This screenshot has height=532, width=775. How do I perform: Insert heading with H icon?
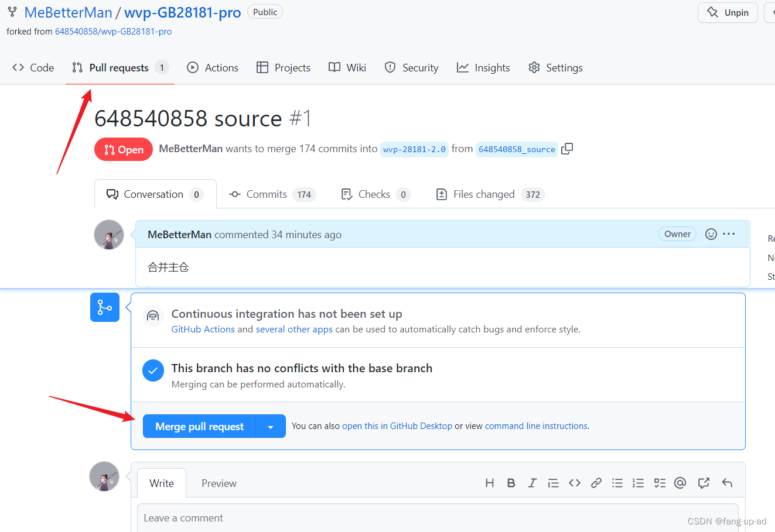[490, 483]
